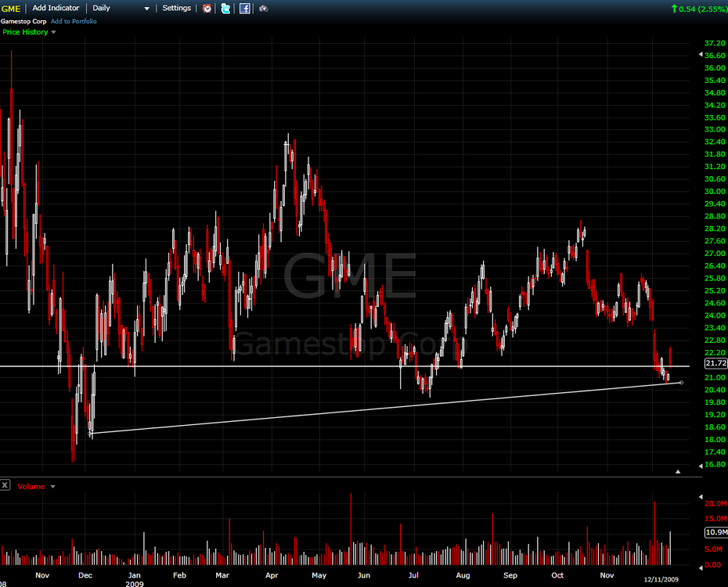The width and height of the screenshot is (728, 587).
Task: Click the Add to Portfolio link
Action: click(x=74, y=21)
